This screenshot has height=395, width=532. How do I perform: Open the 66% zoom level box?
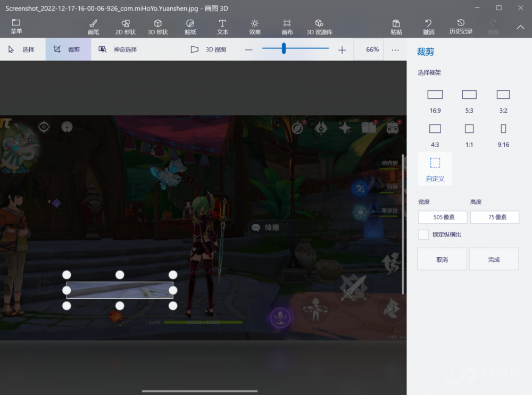[x=372, y=49]
